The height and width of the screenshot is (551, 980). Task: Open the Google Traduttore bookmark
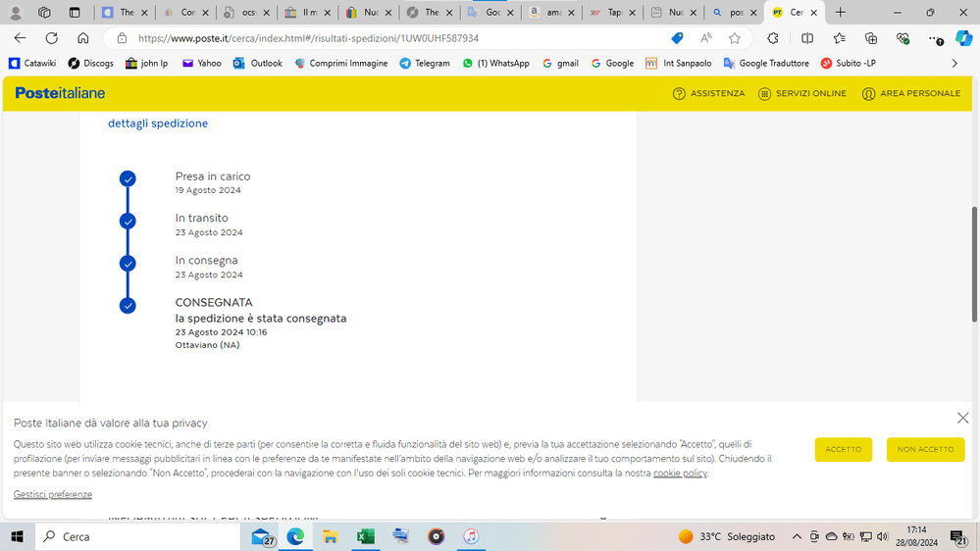click(766, 63)
